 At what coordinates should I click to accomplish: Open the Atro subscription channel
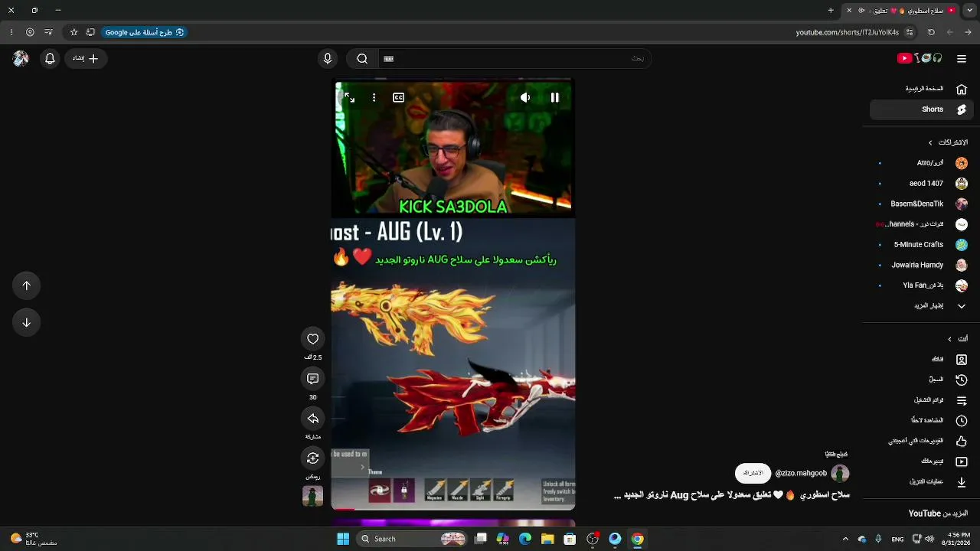click(x=920, y=163)
